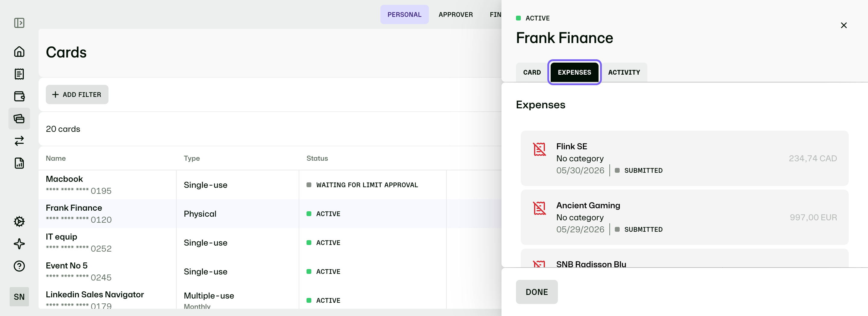The width and height of the screenshot is (868, 316).
Task: Select the PERSONAL view tab
Action: [404, 14]
